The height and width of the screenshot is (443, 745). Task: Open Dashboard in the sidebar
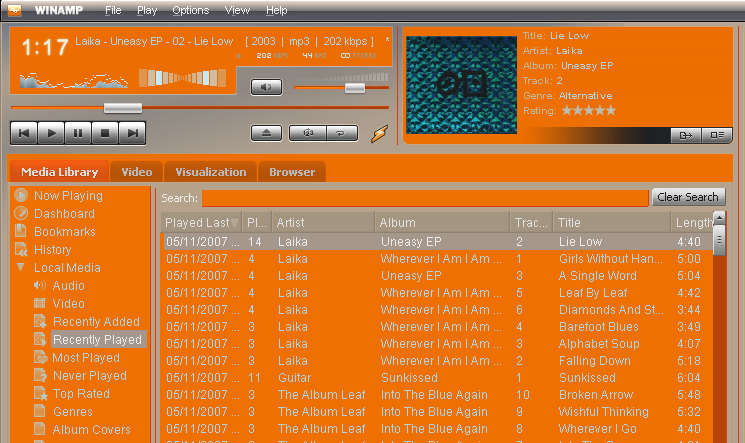coord(64,213)
